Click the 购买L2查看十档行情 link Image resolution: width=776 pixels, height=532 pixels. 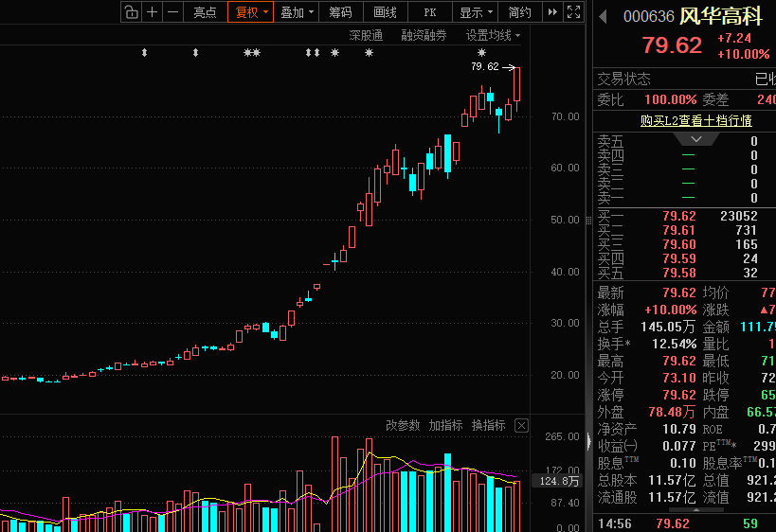click(695, 120)
